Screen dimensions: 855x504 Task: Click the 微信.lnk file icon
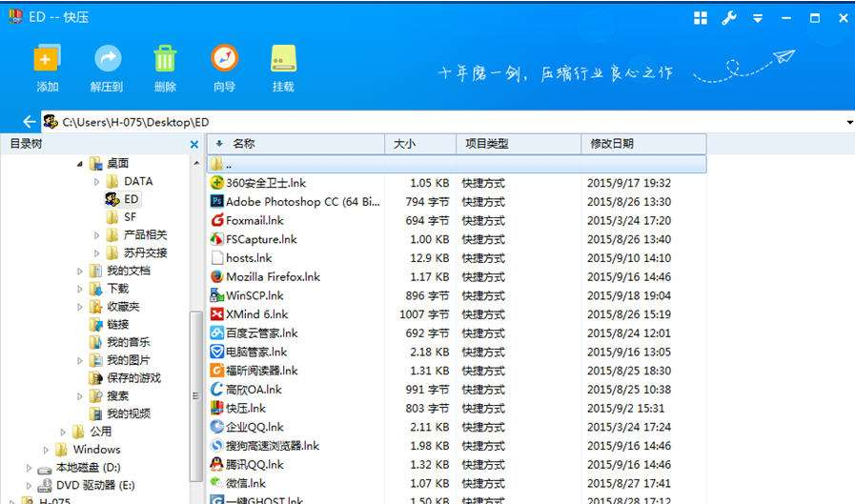pos(217,483)
